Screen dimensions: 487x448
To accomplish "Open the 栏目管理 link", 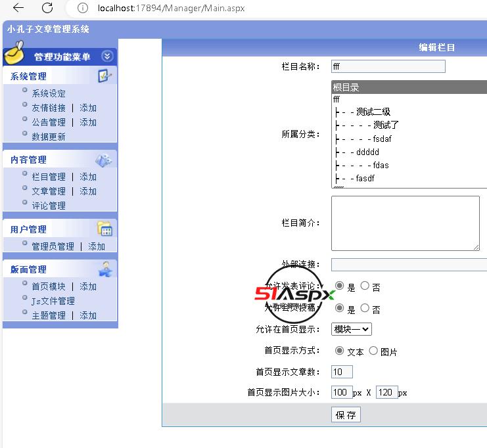I will (49, 177).
